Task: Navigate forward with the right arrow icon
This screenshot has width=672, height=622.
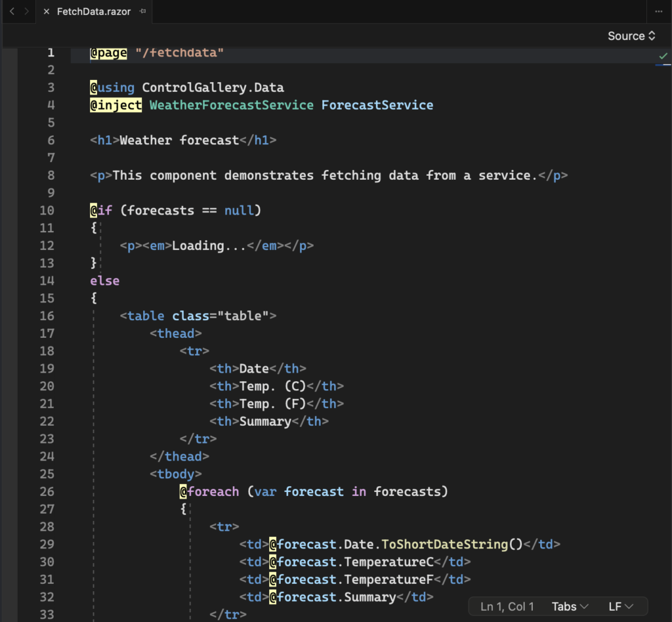Action: tap(26, 12)
